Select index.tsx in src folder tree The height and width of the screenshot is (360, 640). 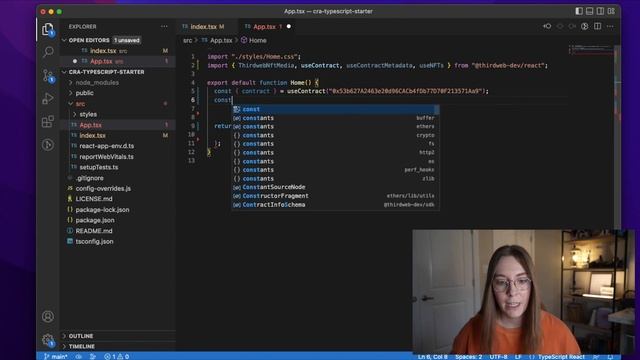(x=118, y=136)
